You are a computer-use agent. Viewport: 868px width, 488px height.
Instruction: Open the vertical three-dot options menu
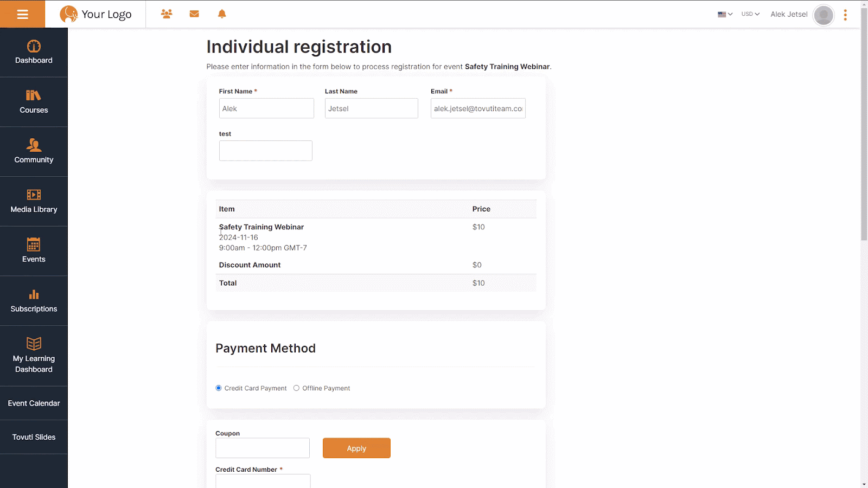(845, 15)
